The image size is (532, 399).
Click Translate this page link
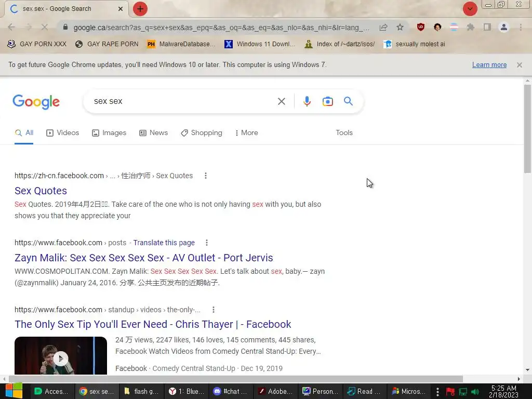click(x=164, y=243)
